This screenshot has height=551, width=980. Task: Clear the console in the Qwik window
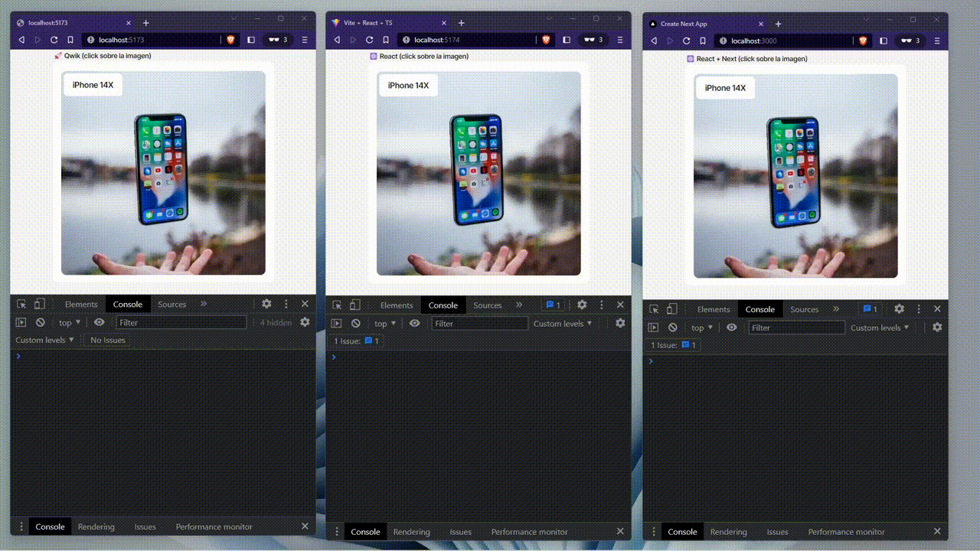pos(41,323)
